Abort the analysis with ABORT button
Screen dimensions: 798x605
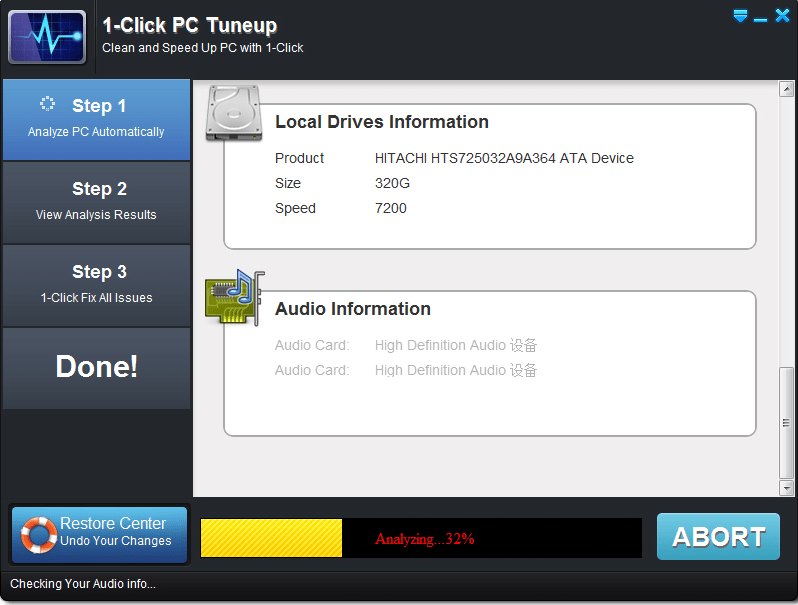coord(718,536)
